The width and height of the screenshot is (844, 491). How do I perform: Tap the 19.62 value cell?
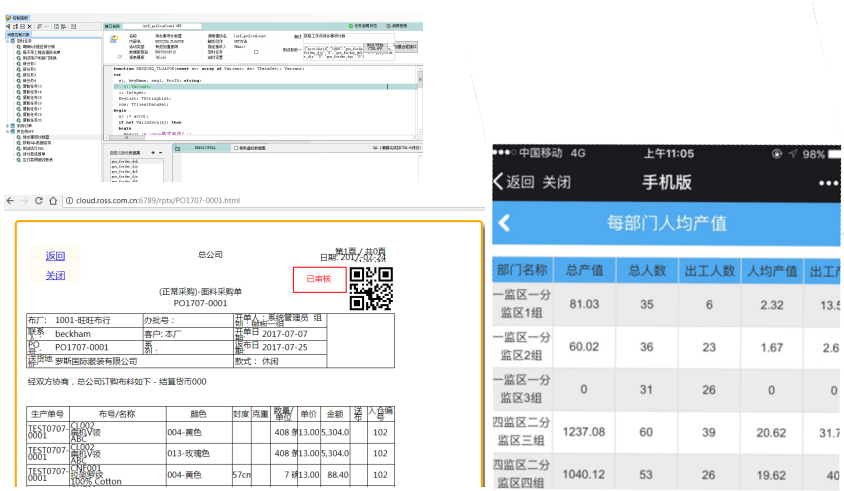click(771, 475)
